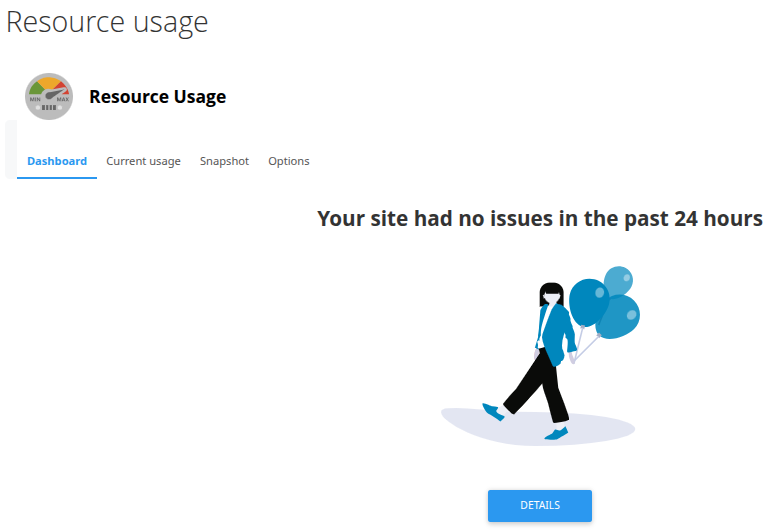
Task: Select the Dashboard tab
Action: pyautogui.click(x=57, y=161)
